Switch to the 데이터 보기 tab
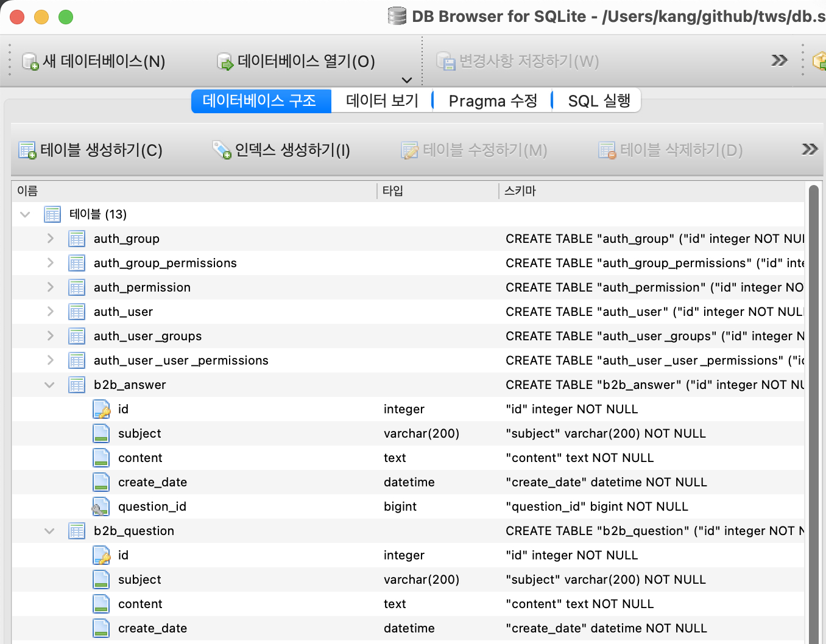The height and width of the screenshot is (644, 826). (382, 101)
